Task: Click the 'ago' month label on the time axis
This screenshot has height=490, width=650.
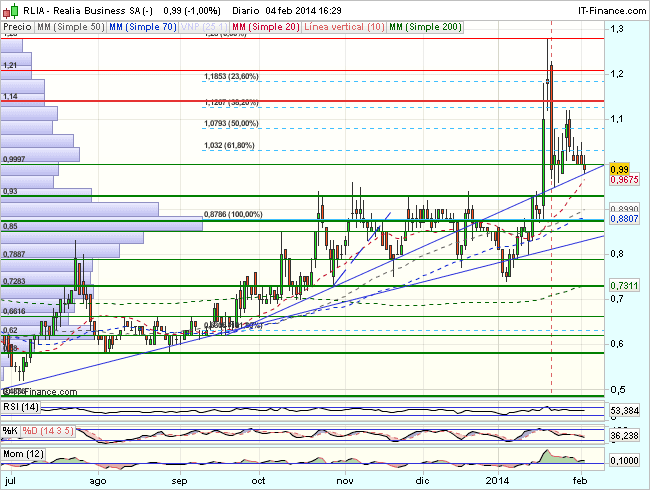Action: pos(98,481)
